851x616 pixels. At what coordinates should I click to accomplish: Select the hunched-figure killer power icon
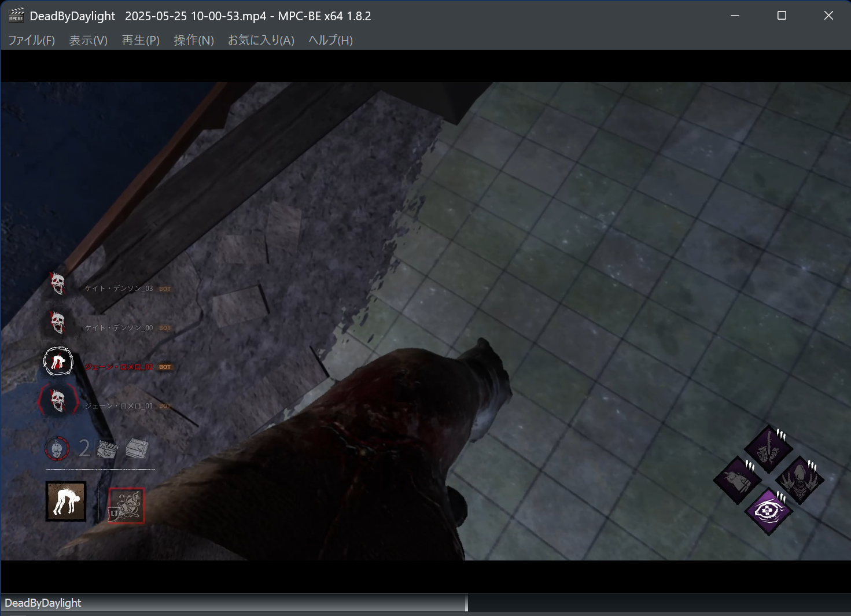click(65, 501)
